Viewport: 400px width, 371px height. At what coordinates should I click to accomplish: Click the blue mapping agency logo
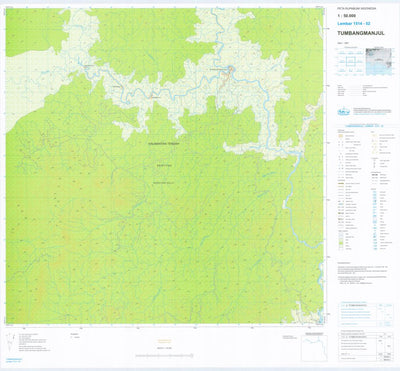click(x=344, y=111)
